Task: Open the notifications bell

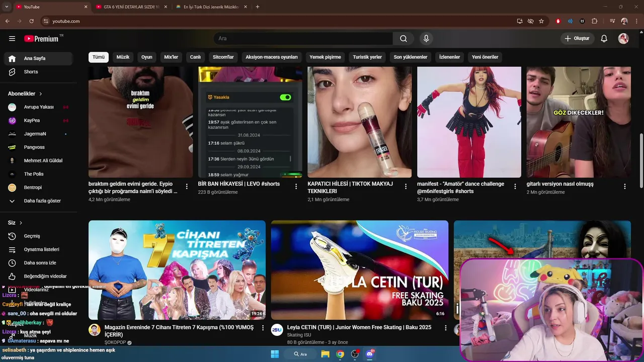Action: pos(604,39)
